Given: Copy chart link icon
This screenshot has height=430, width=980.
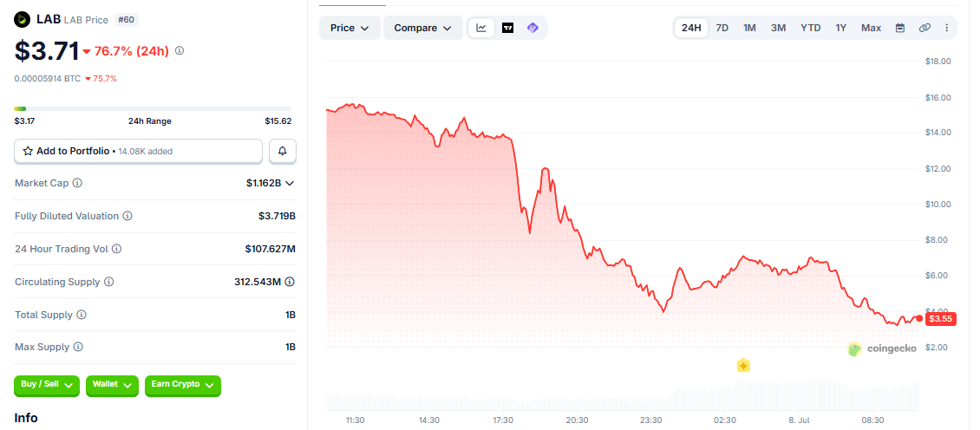Looking at the screenshot, I should [x=924, y=28].
